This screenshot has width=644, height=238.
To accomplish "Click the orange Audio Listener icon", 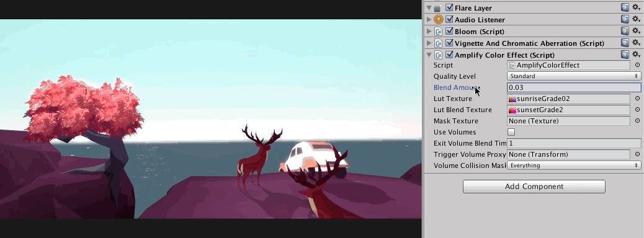I will point(438,19).
